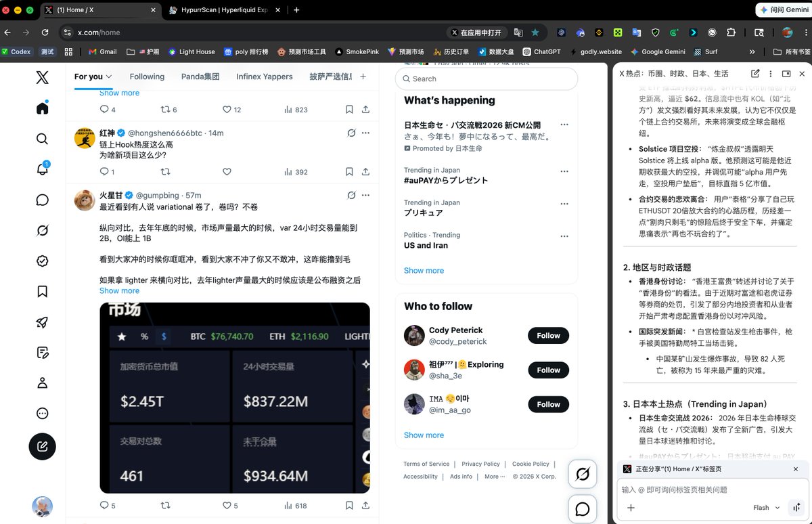812x524 pixels.
Task: Open more options on 火星甘's post
Action: pos(365,195)
